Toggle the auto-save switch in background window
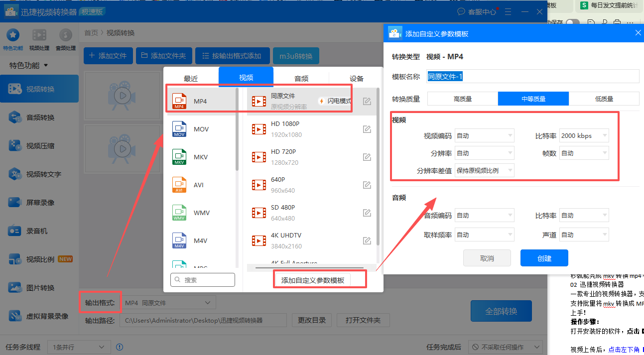644x355 pixels. (572, 22)
